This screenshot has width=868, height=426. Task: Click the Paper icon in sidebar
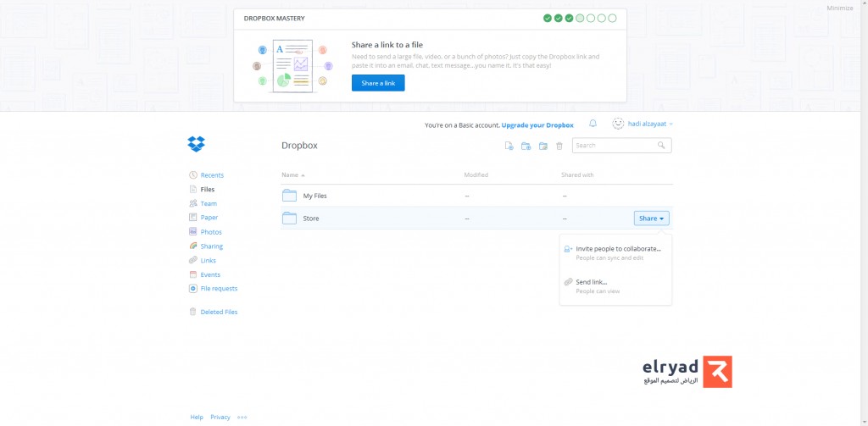tap(192, 218)
